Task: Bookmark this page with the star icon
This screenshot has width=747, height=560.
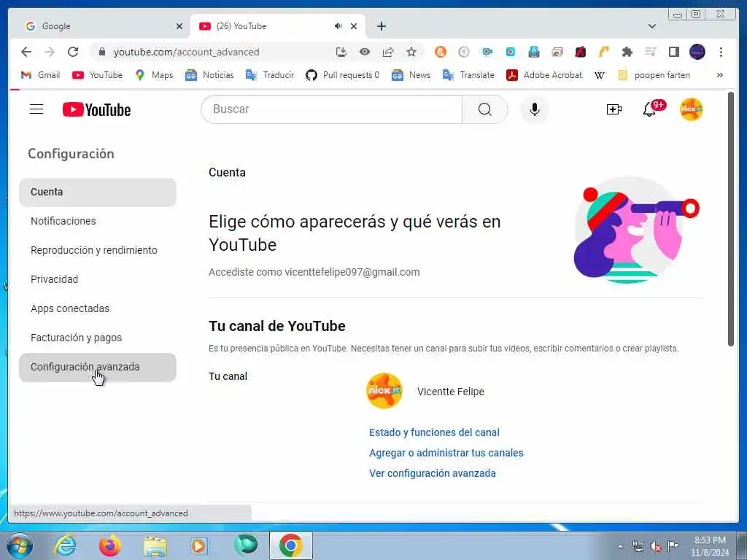Action: click(411, 52)
